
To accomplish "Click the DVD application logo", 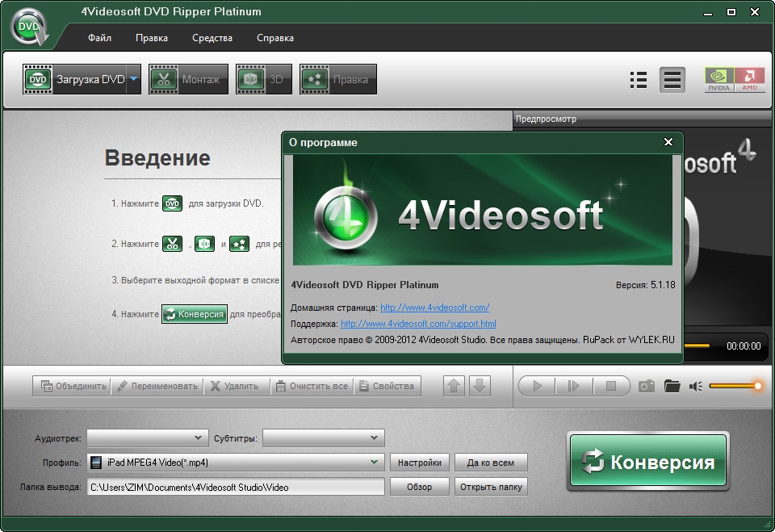I will pyautogui.click(x=30, y=27).
